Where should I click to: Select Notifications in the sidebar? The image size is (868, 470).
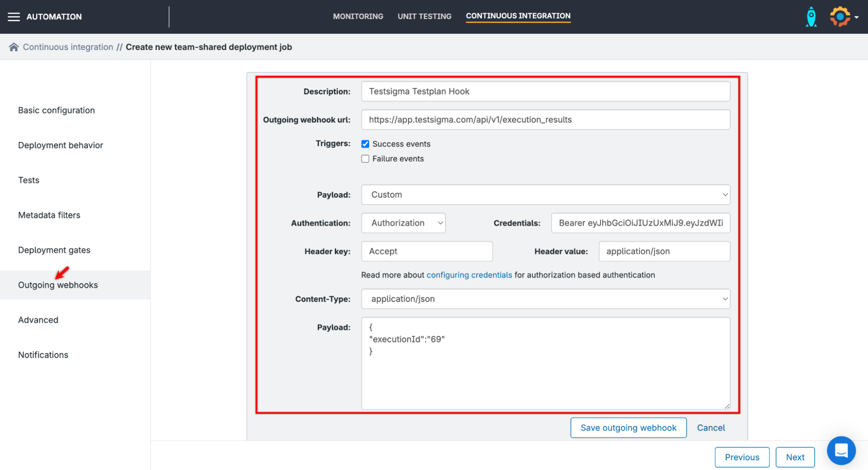tap(43, 355)
